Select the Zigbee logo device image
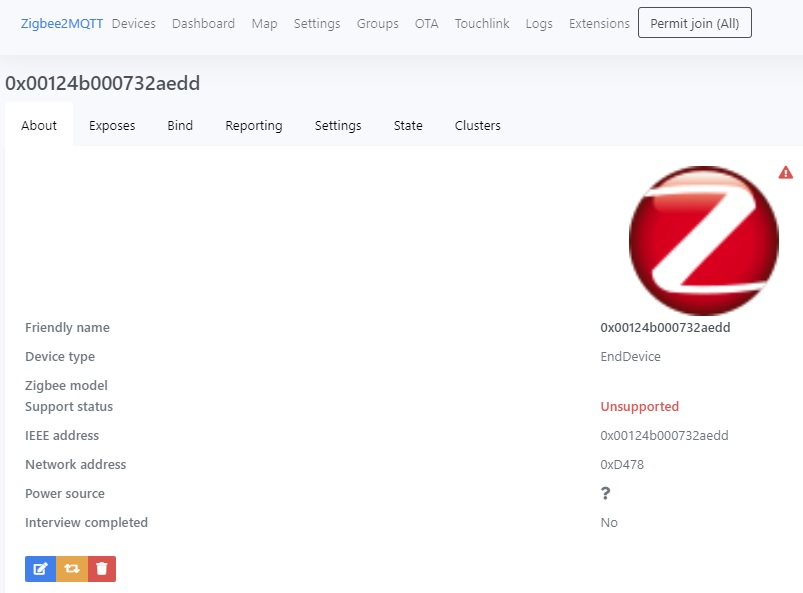The width and height of the screenshot is (803, 593). point(703,240)
